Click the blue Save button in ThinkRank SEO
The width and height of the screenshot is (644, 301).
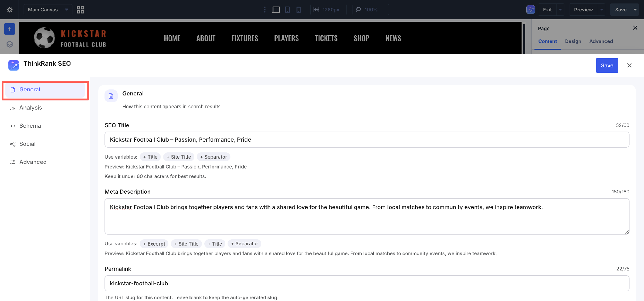(x=607, y=65)
